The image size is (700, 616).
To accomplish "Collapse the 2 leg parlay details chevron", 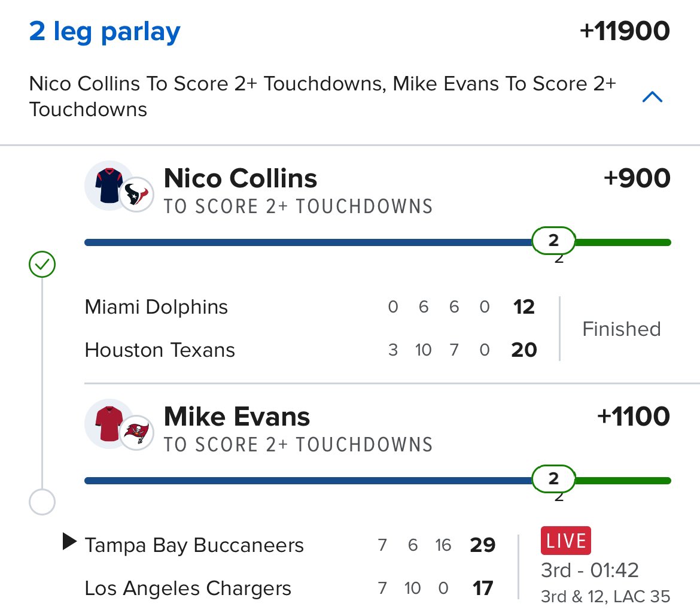I will tap(652, 96).
